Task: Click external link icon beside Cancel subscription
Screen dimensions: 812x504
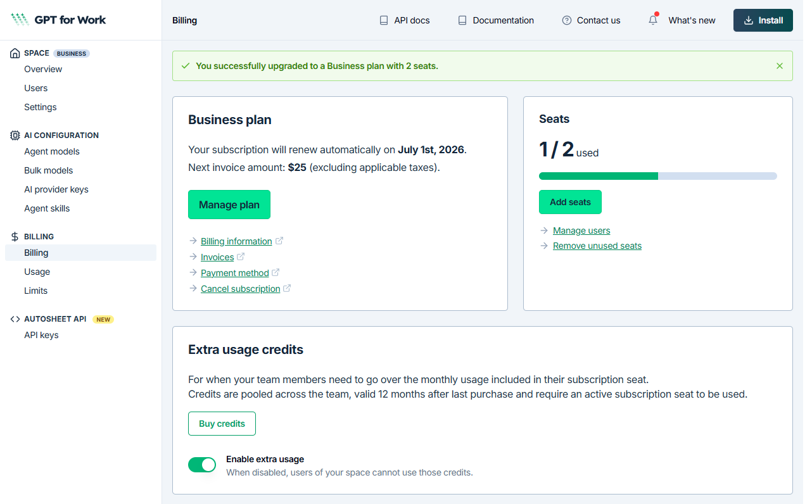Action: 287,288
